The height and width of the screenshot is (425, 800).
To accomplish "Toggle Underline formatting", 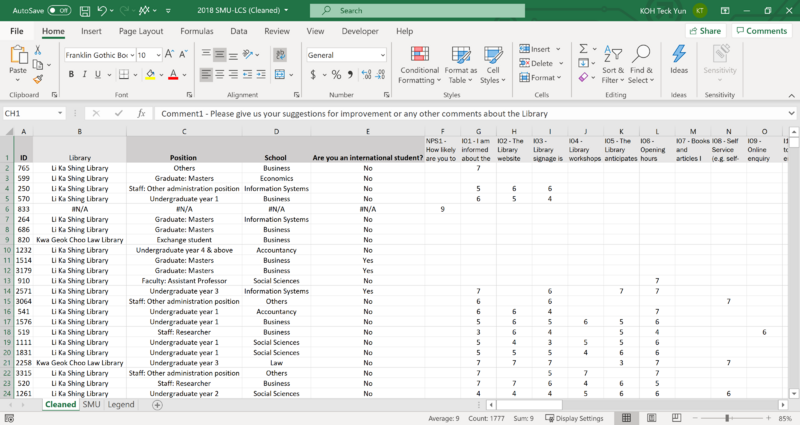I will pos(97,74).
